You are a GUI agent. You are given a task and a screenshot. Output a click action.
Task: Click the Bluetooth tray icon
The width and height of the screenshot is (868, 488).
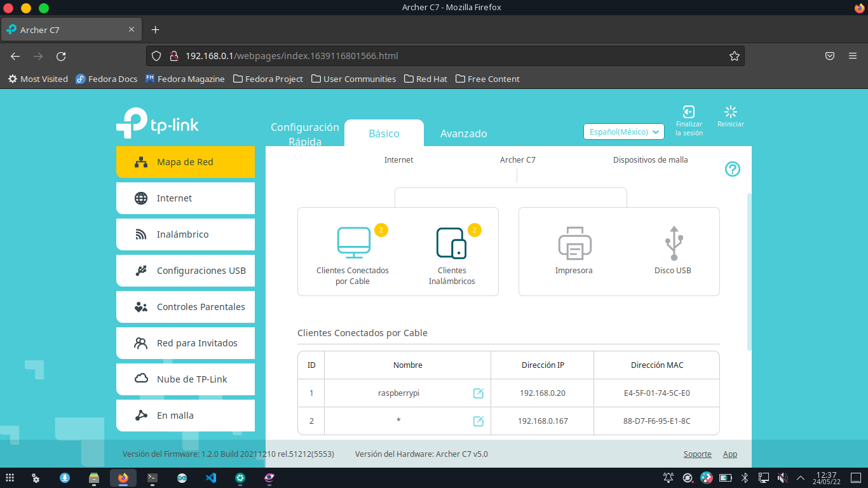745,477
